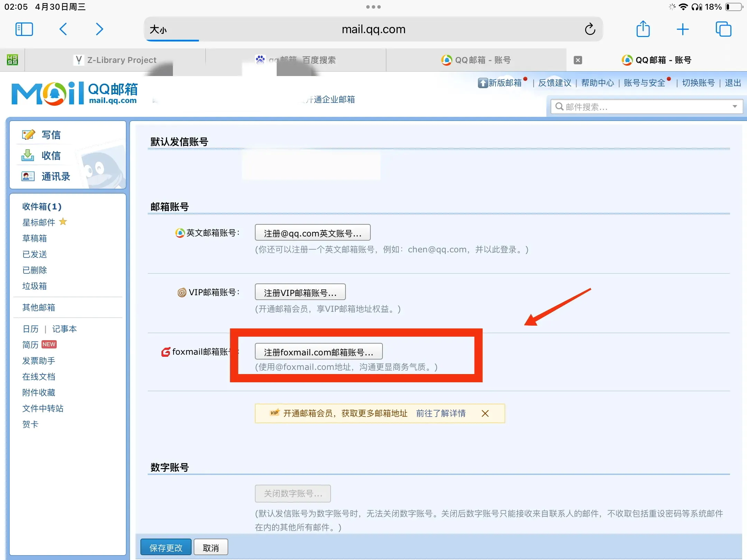Screen dimensions: 747x560
Task: Click 注册VIP邮箱账号 button
Action: pos(300,292)
